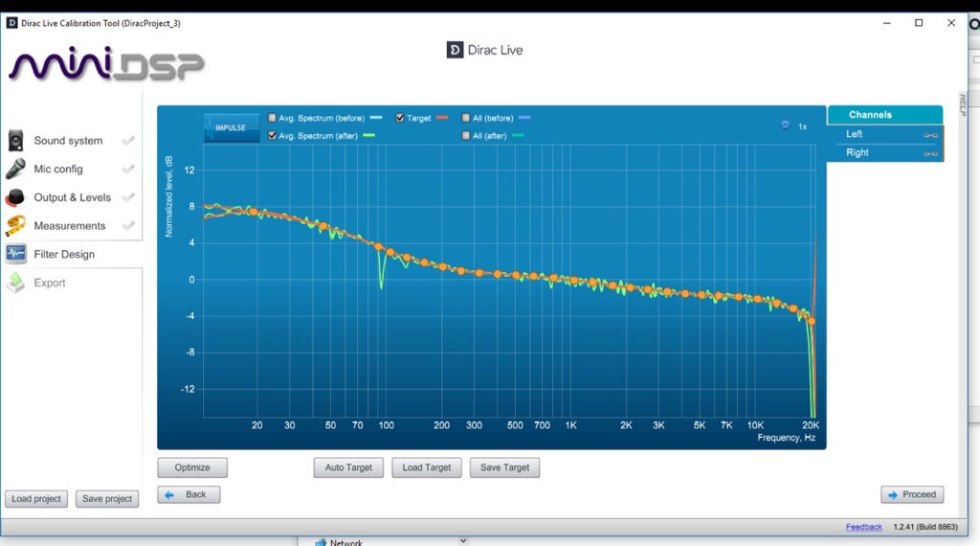This screenshot has width=980, height=546.
Task: Click the zoom minus icon beside 1x
Action: (x=785, y=125)
